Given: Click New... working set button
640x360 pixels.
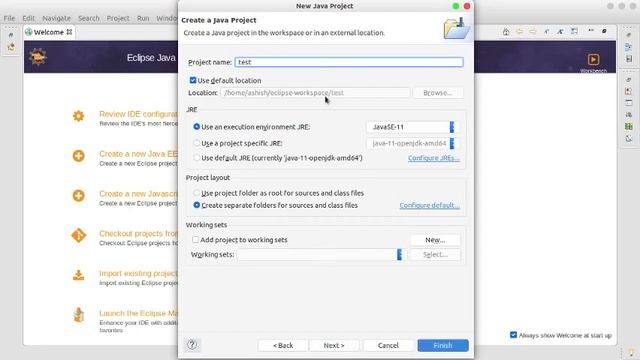Looking at the screenshot, I should tap(435, 240).
